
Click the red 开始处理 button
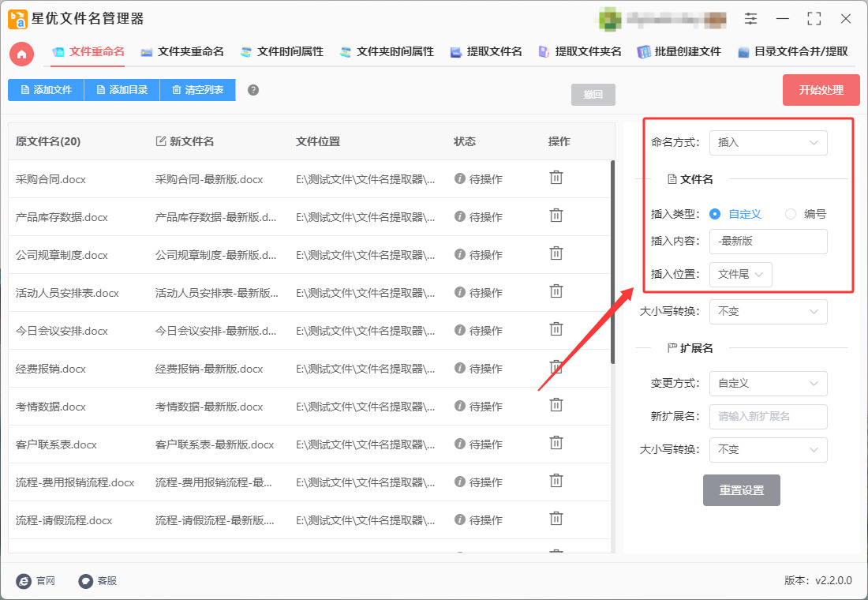[821, 90]
